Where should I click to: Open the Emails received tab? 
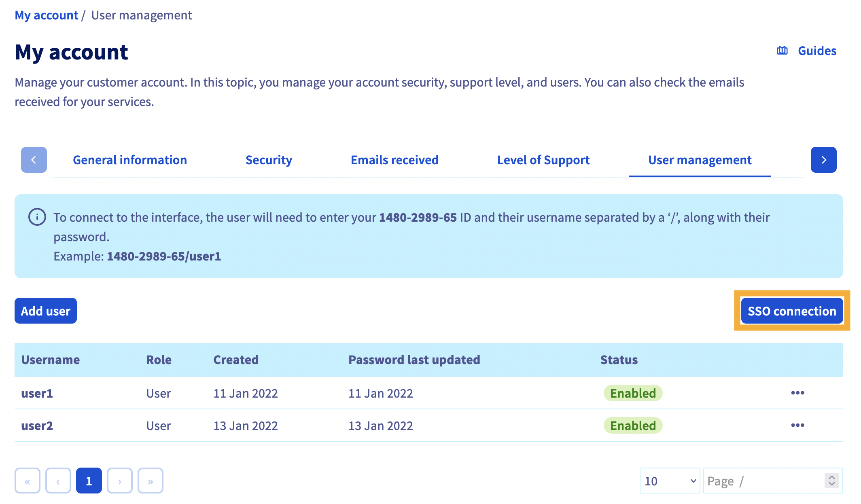[x=394, y=160]
